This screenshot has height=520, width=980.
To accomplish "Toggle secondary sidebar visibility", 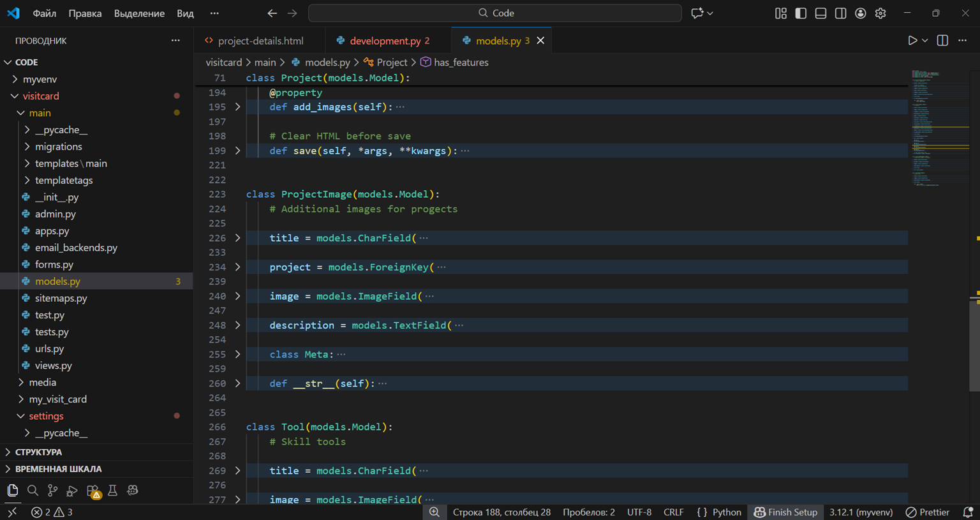I will click(840, 13).
